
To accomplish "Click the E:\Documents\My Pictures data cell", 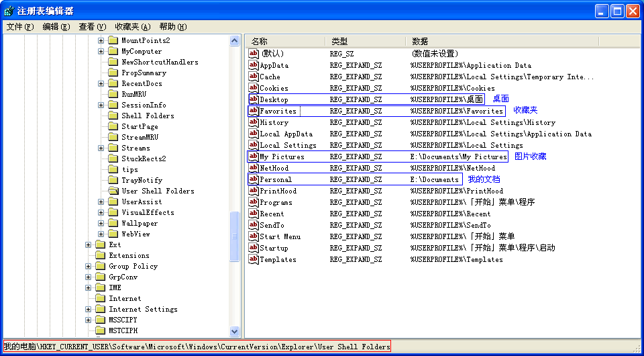I will tap(458, 157).
